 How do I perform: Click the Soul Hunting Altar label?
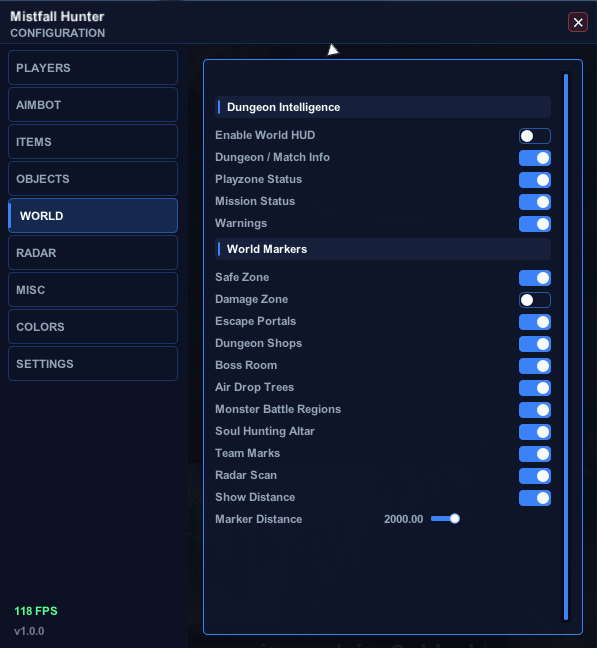[x=264, y=431]
